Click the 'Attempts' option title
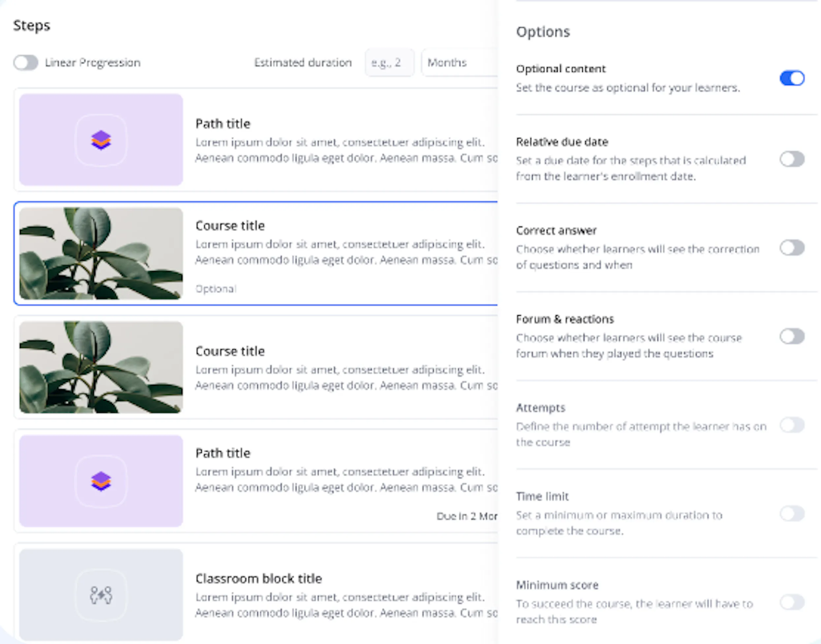Viewport: 821px width, 644px height. coord(540,408)
